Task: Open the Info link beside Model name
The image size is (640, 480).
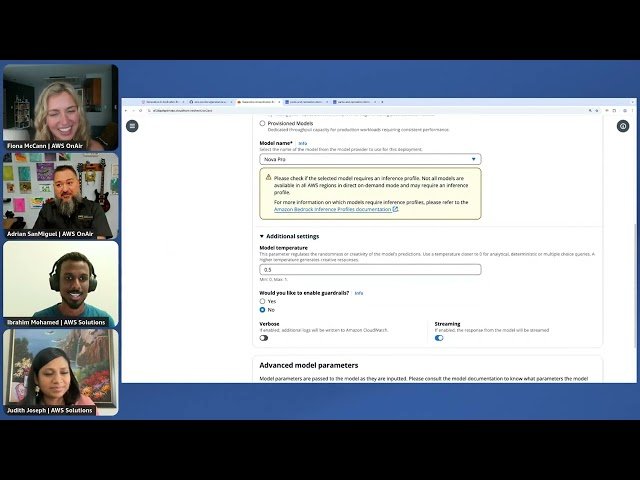Action: (302, 143)
